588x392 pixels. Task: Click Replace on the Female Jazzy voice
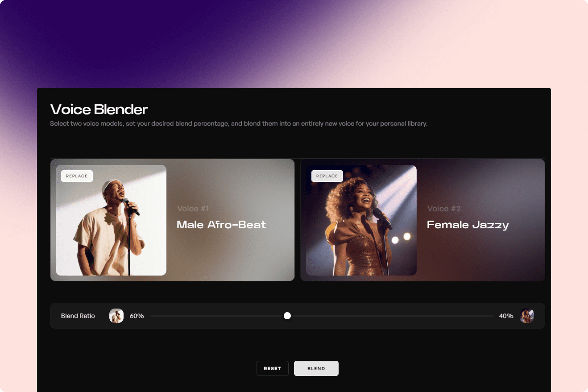pyautogui.click(x=327, y=176)
